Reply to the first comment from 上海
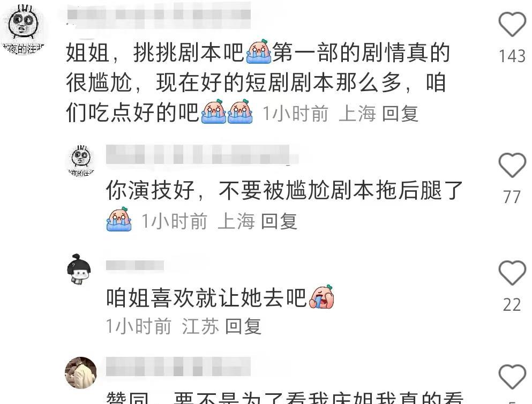This screenshot has height=404, width=532. coord(400,113)
